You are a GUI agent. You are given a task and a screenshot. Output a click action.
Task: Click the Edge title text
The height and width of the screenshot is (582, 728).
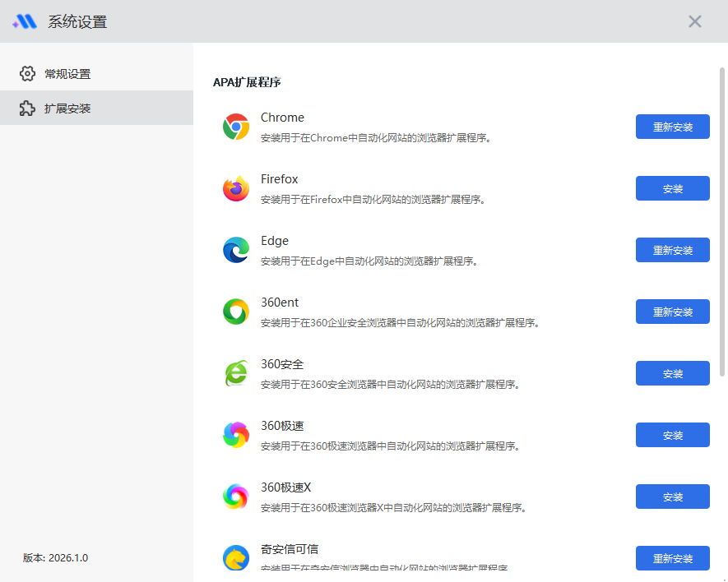tap(275, 241)
